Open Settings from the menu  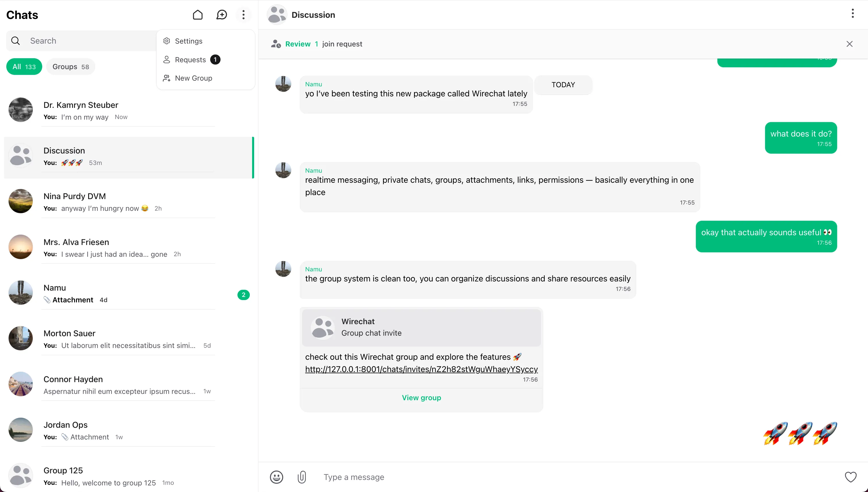[206, 41]
